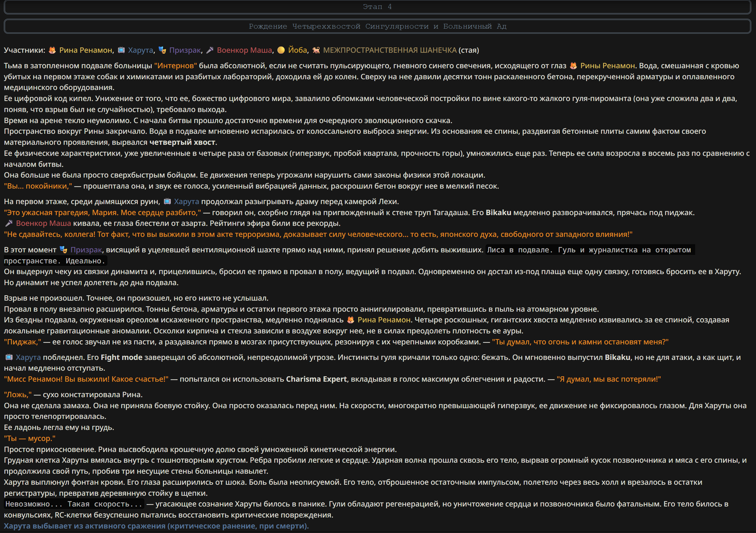The image size is (756, 533).
Task: Click code block 'Лиса в подвале. Гуль и журналистка'
Action: click(590, 250)
